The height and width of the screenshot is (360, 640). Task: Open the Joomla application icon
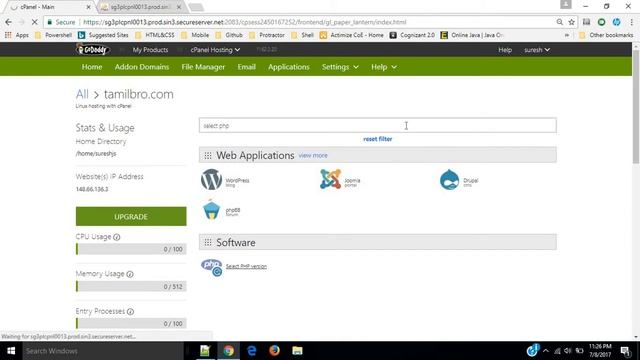pos(330,179)
